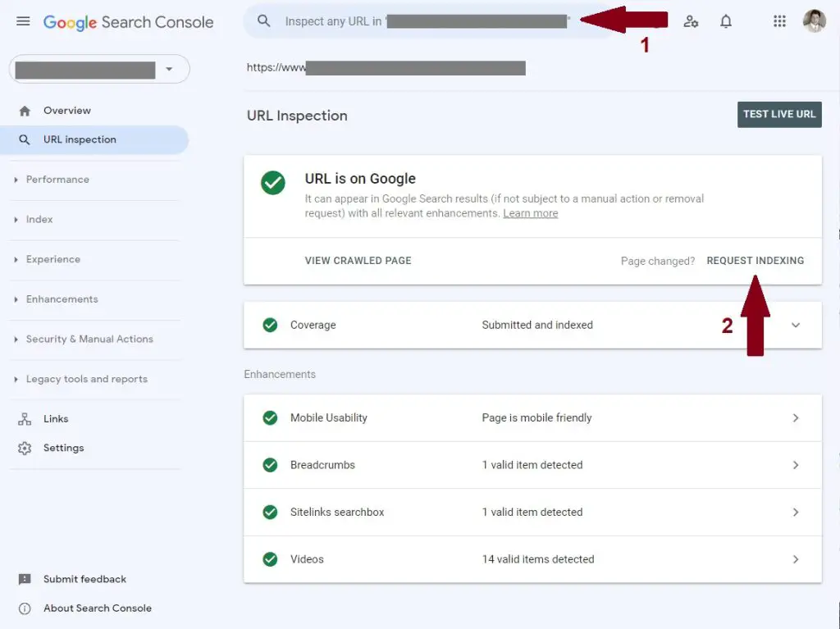The image size is (840, 629).
Task: Click the Breadcrumbs row label
Action: click(322, 465)
